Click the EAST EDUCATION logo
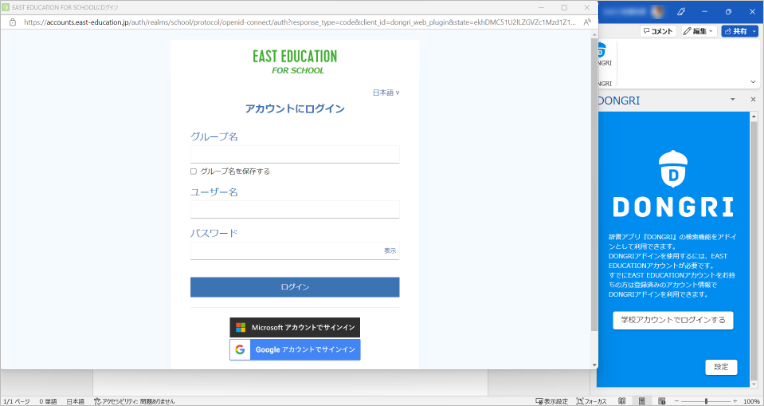Screen dimensions: 764x406 click(x=295, y=62)
